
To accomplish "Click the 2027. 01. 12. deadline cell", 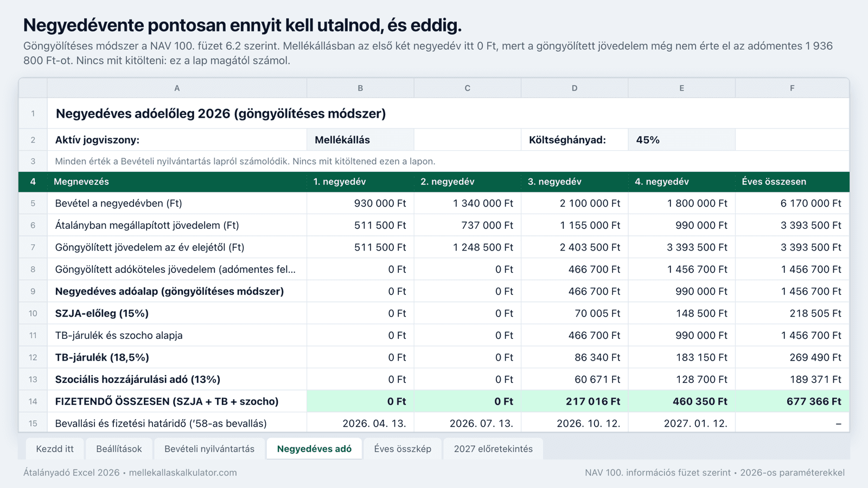I will coord(681,423).
